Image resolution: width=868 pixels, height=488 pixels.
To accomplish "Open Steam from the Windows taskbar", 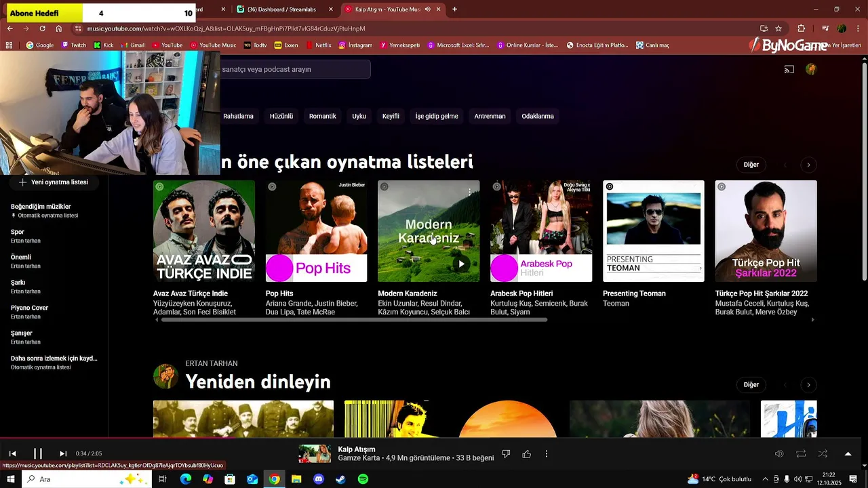I will (x=341, y=479).
